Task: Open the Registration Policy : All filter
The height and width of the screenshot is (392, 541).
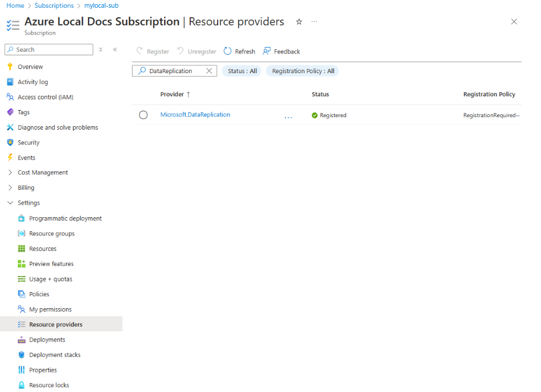Action: [303, 71]
